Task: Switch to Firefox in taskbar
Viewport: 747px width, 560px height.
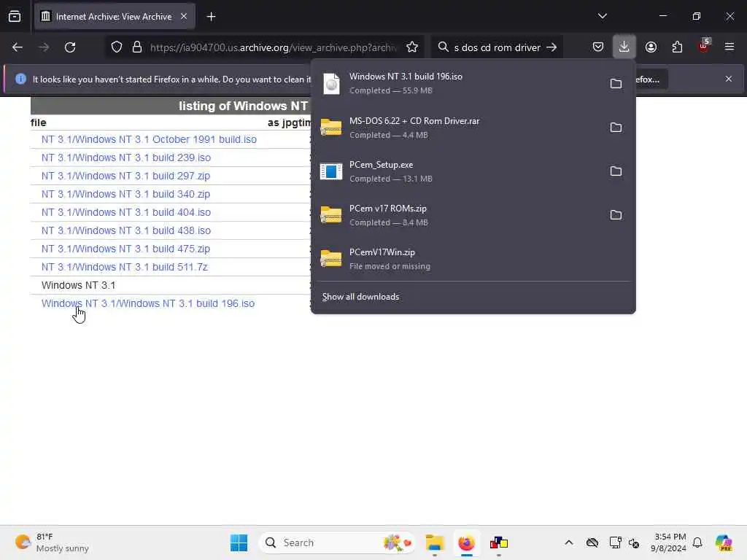Action: [466, 542]
